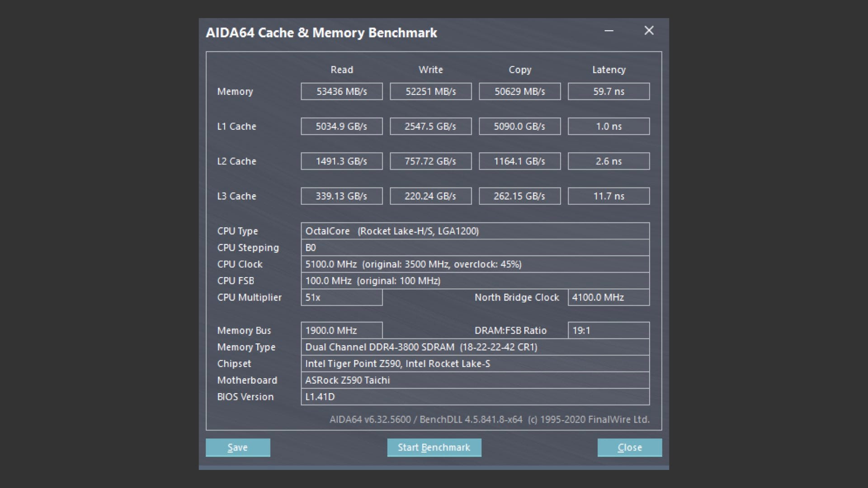Click L1 Cache Copy 5090.0 GB/s
Screen dimensions: 868x488
pos(520,126)
